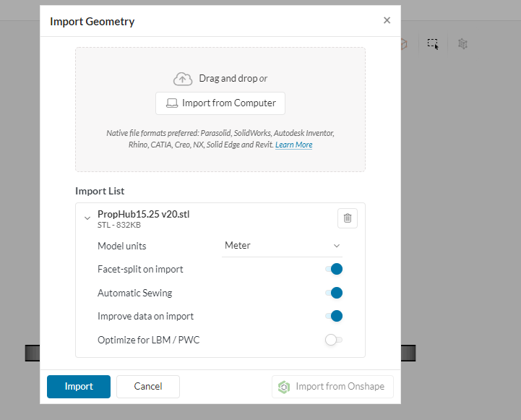Click the Onshape logo icon

285,387
